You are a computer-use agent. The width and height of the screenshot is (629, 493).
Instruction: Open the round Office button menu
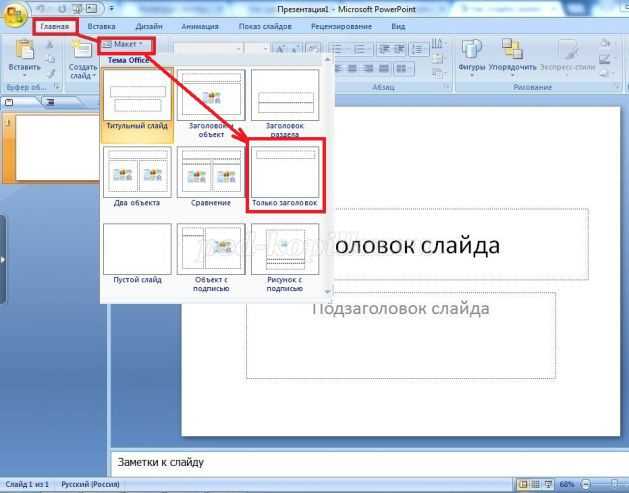click(x=15, y=15)
